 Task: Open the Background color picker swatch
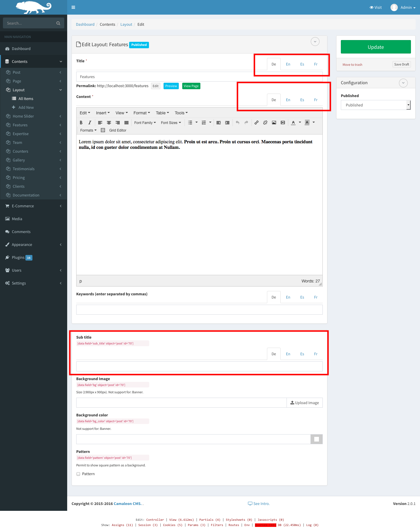[x=316, y=439]
